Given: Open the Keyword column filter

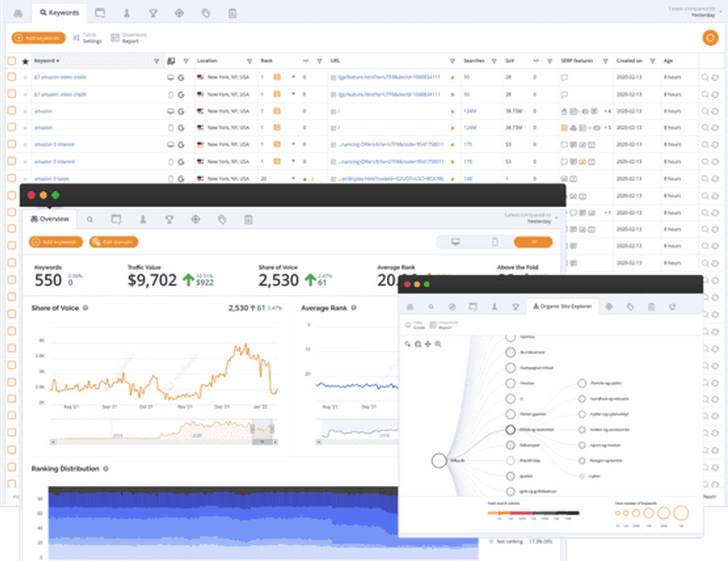Looking at the screenshot, I should point(157,61).
